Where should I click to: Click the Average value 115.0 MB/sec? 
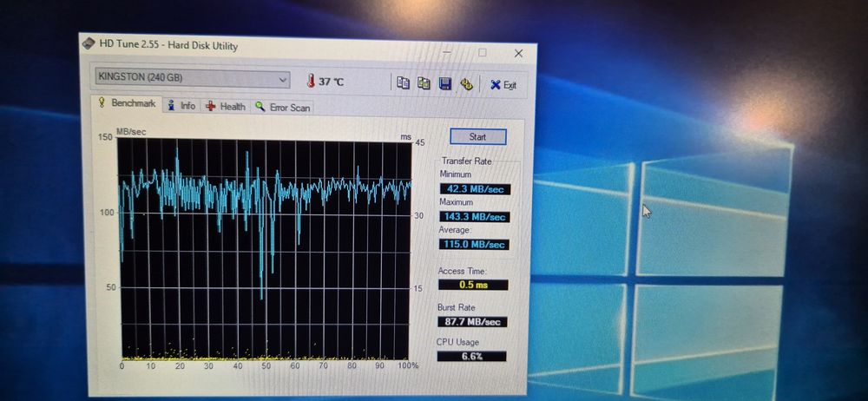coord(474,244)
